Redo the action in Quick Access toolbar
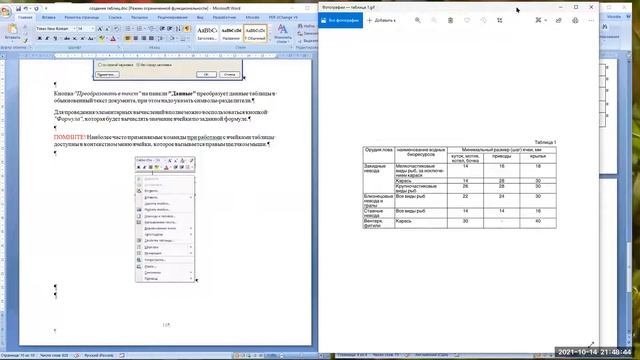Image resolution: width=640 pixels, height=360 pixels. click(36, 8)
